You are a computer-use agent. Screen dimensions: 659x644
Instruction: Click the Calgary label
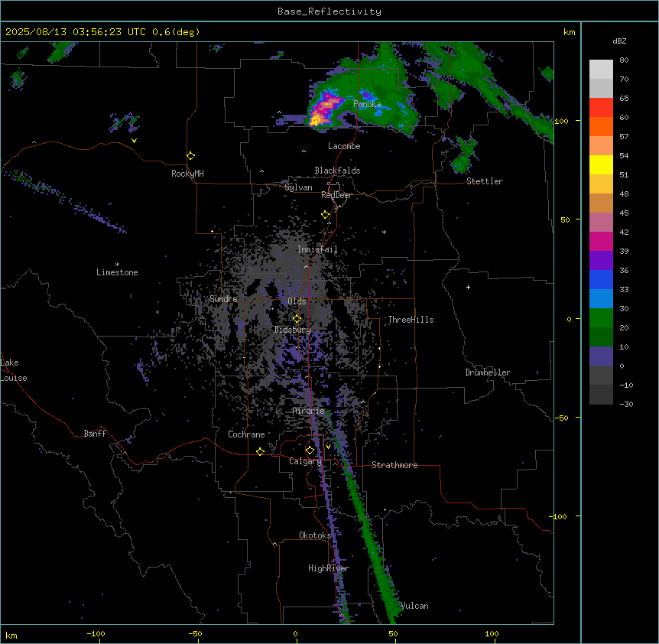pyautogui.click(x=306, y=461)
